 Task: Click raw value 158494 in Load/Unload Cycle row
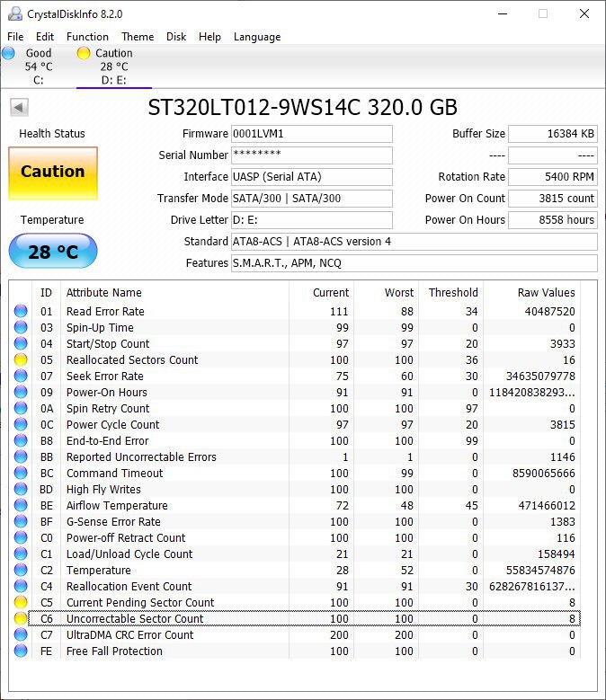556,554
